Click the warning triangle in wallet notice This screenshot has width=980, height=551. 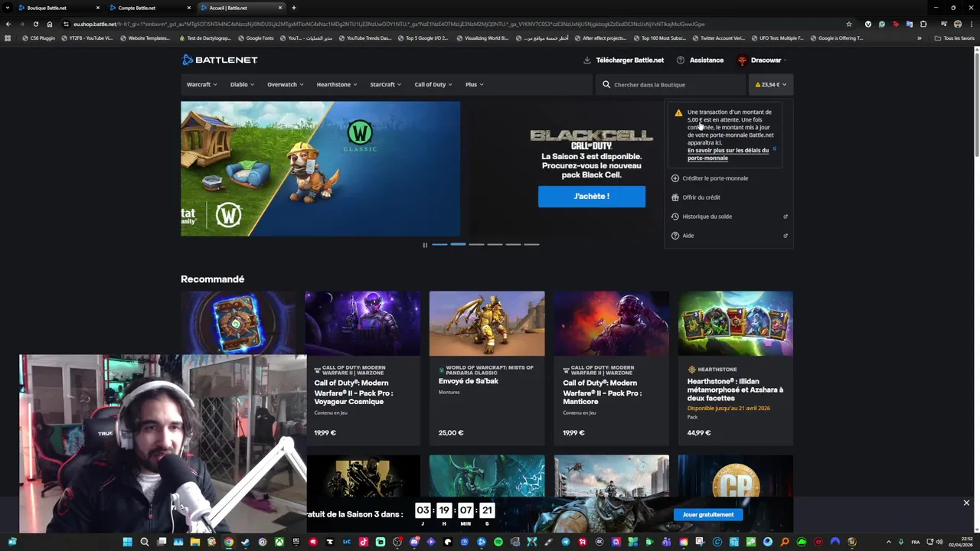(x=678, y=112)
